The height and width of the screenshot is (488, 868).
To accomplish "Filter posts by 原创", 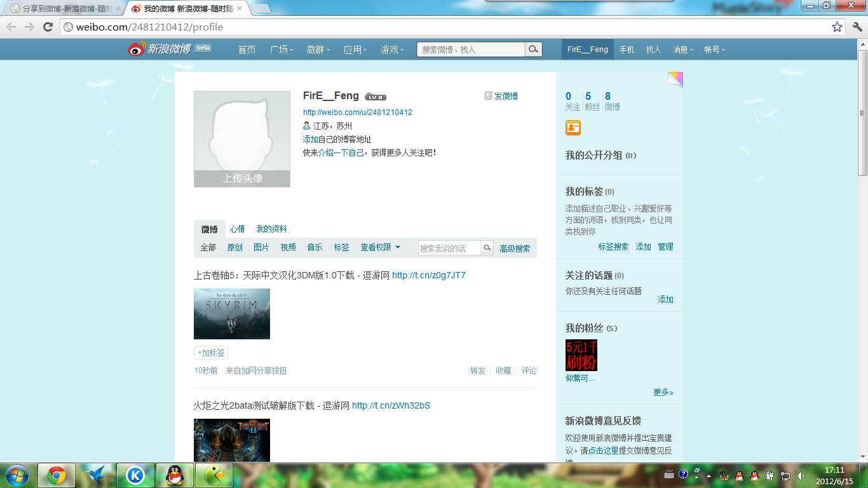I will tap(235, 248).
